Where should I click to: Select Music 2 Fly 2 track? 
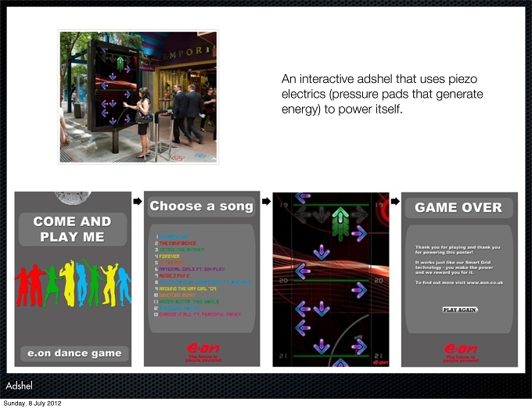172,276
